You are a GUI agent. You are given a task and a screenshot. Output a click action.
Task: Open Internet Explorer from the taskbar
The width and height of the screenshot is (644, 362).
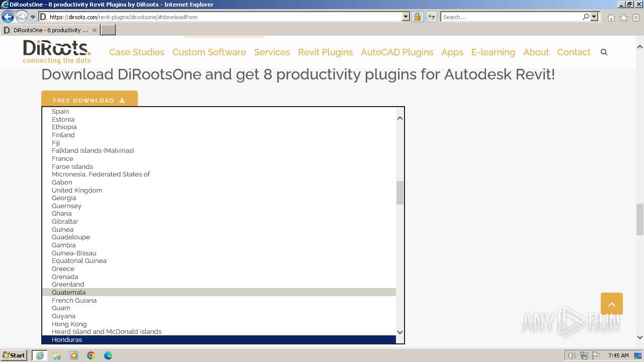[x=39, y=355]
